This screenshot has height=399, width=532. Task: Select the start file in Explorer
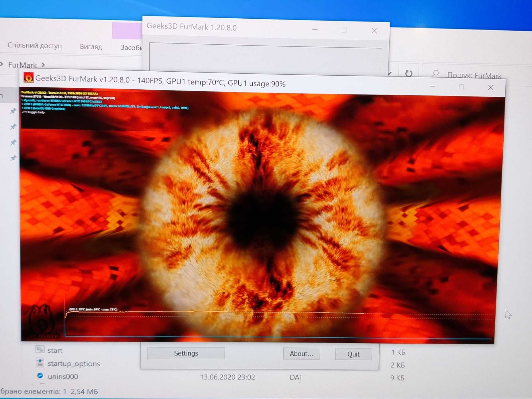click(55, 350)
